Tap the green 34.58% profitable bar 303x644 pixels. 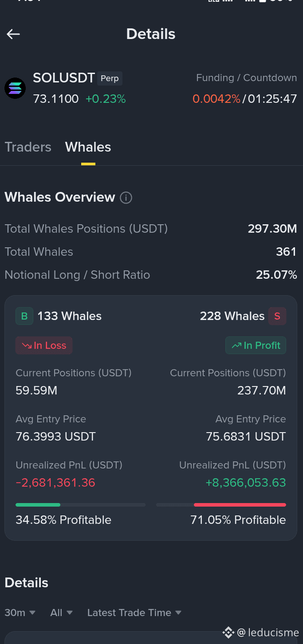click(x=38, y=505)
